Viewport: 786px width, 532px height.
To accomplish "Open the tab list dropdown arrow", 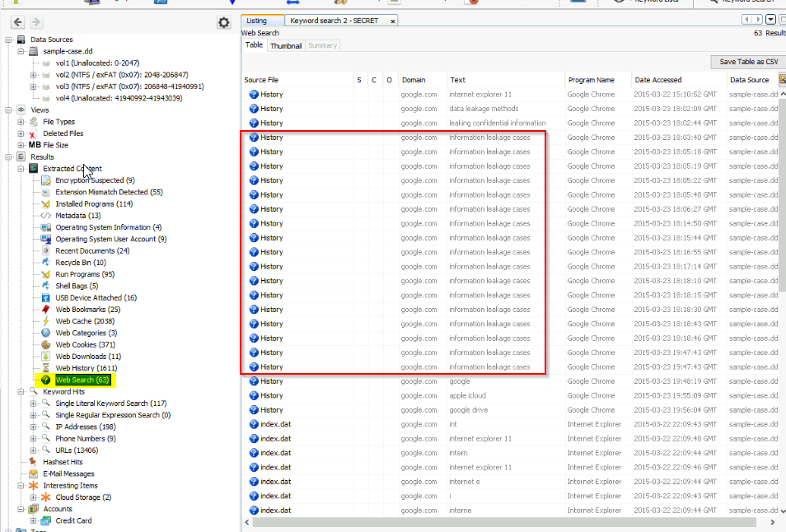I will (771, 20).
